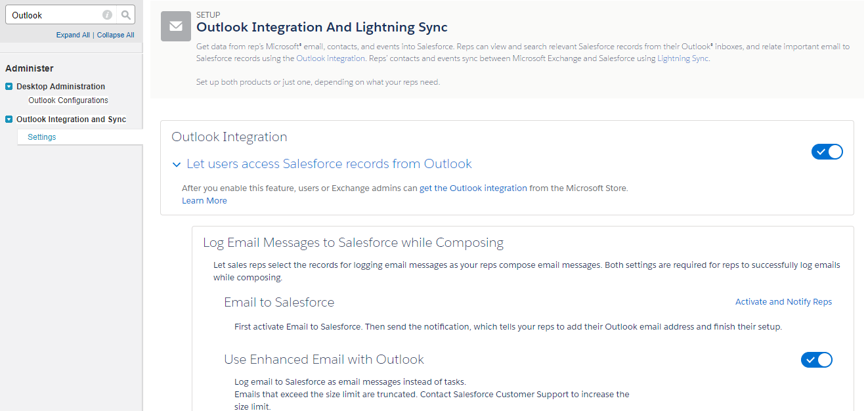Open the search info icon
Screen dimensions: 868x411
tap(107, 15)
